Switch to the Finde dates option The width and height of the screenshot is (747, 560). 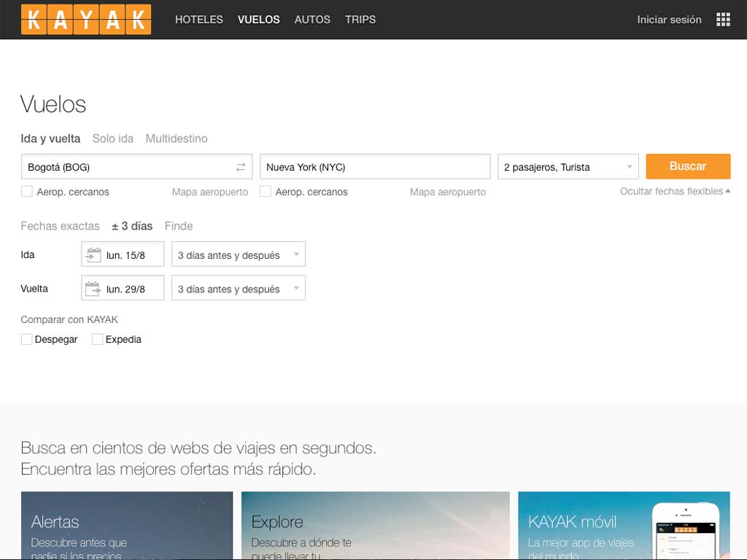pos(179,226)
